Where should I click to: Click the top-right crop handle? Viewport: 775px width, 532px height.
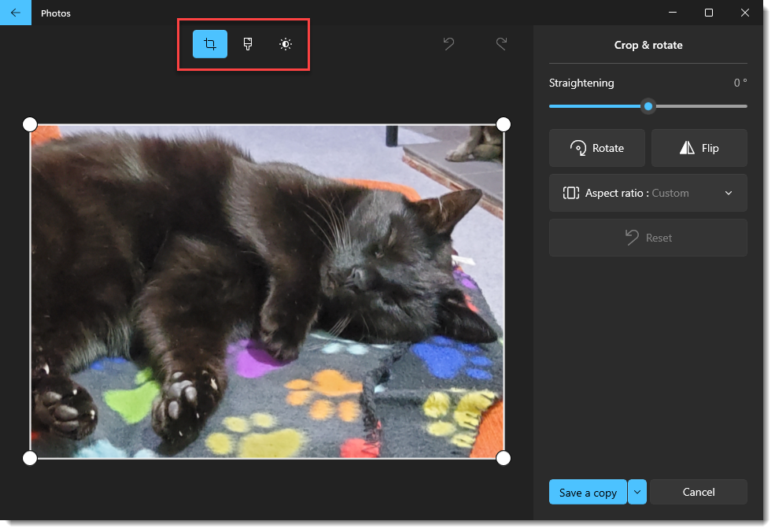[504, 124]
